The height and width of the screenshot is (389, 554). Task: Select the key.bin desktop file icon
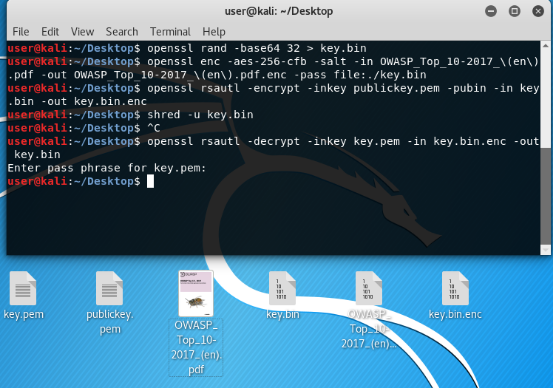pyautogui.click(x=282, y=288)
